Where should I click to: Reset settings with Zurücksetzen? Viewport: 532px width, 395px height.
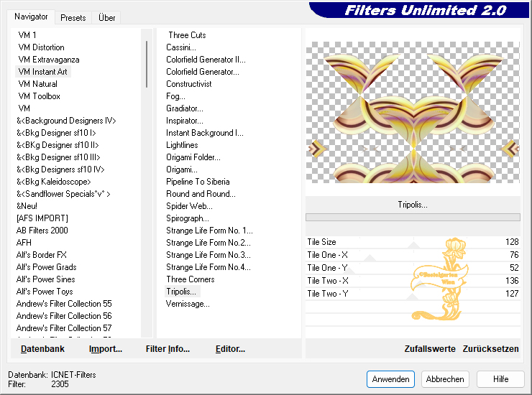[x=490, y=349]
